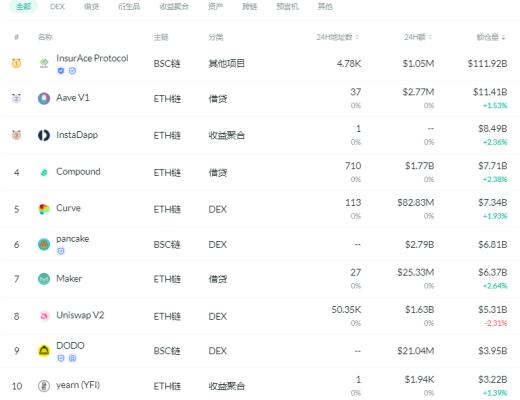This screenshot has width=520, height=400.
Task: Open the pancake project name
Action: [73, 239]
